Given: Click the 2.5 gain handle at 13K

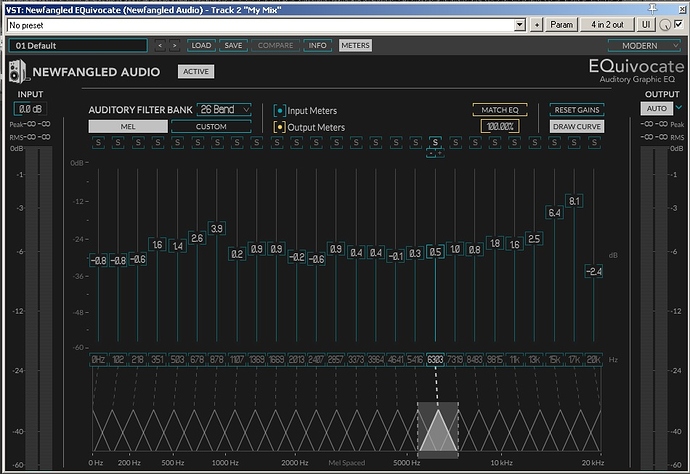Looking at the screenshot, I should tap(534, 239).
